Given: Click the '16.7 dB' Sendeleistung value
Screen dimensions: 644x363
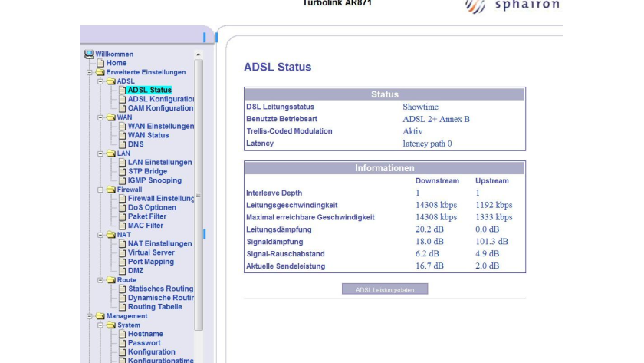Looking at the screenshot, I should pos(429,266).
